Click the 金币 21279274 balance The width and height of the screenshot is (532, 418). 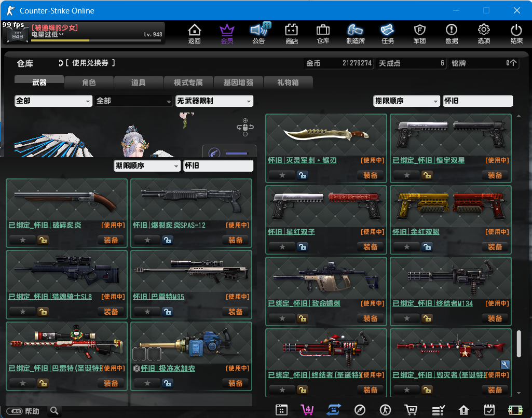point(338,63)
